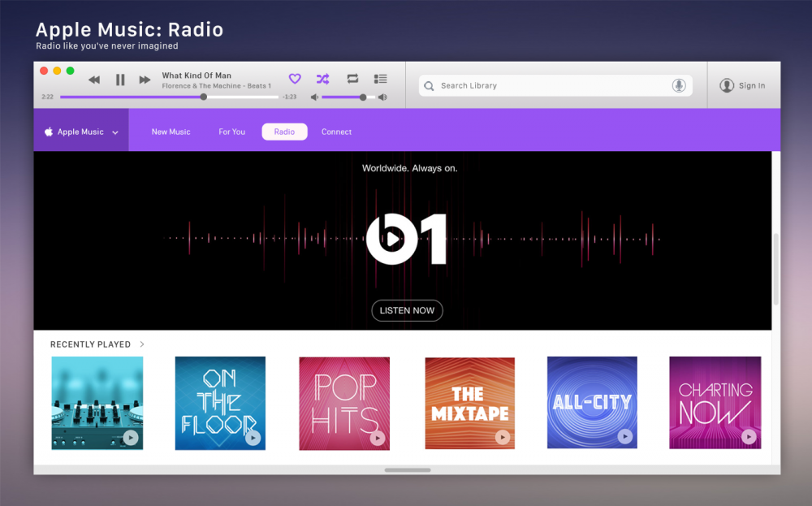Play the All-City station
812x506 pixels.
click(624, 437)
